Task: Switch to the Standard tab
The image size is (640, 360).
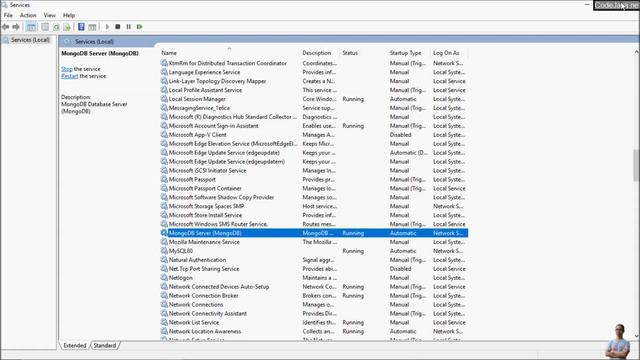Action: [105, 345]
